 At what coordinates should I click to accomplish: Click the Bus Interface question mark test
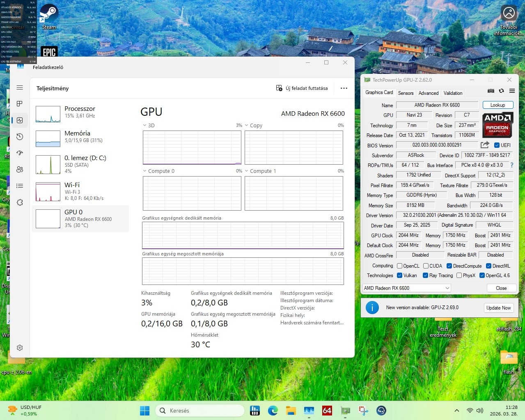[511, 165]
